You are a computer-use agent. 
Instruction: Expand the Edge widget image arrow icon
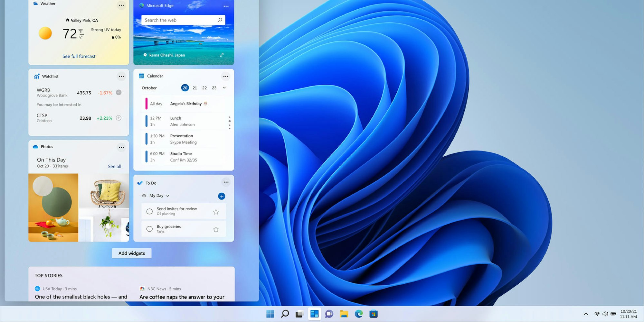(x=222, y=55)
